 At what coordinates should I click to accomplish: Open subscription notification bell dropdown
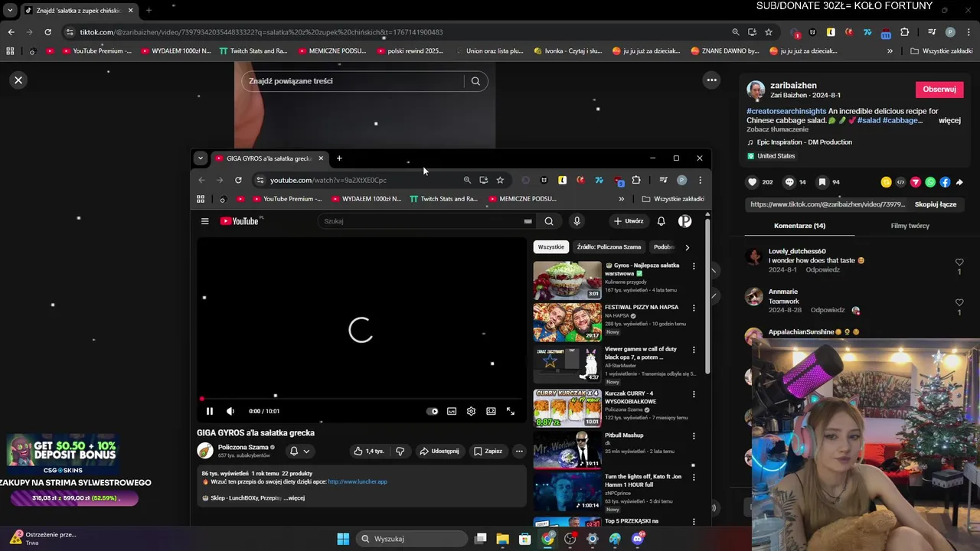coord(299,452)
